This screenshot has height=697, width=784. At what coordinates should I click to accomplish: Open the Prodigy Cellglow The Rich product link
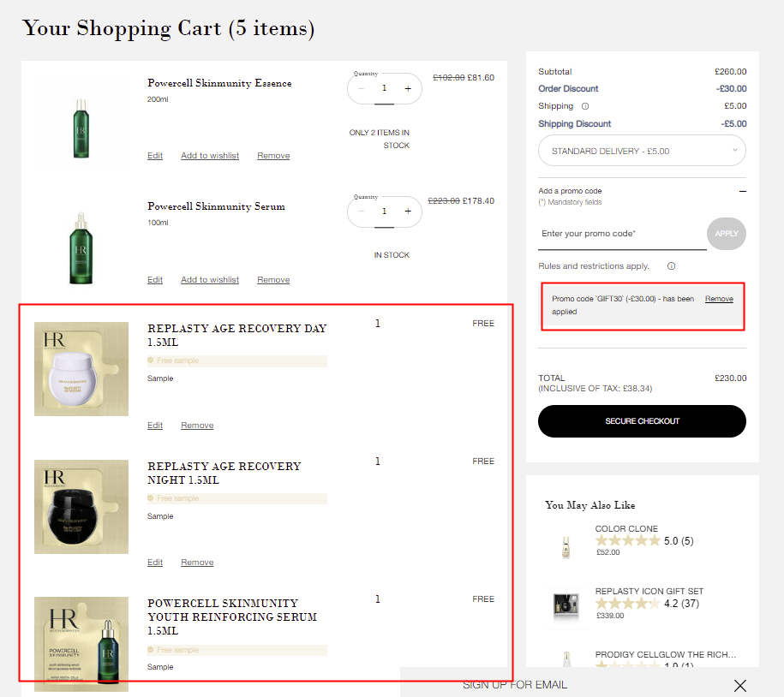[666, 654]
